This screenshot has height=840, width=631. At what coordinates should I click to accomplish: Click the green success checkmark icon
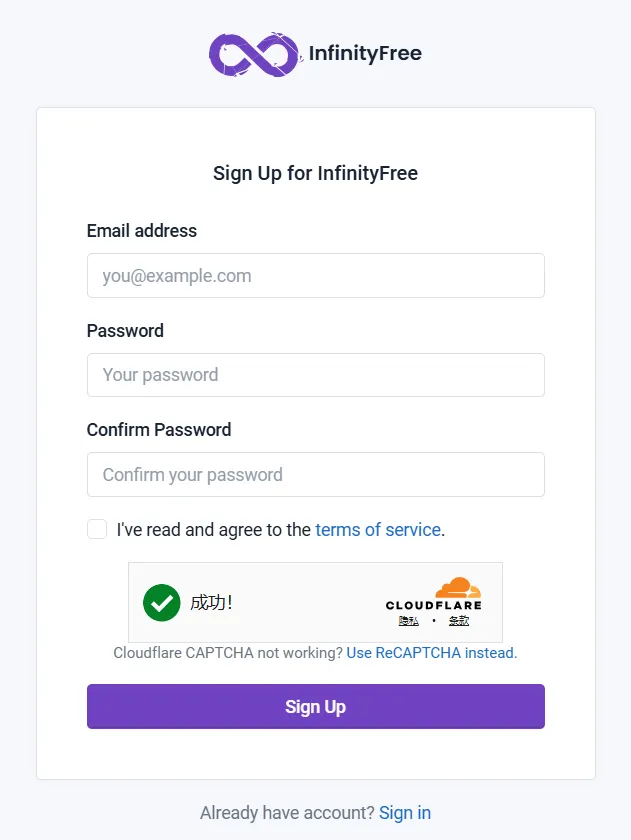(161, 603)
